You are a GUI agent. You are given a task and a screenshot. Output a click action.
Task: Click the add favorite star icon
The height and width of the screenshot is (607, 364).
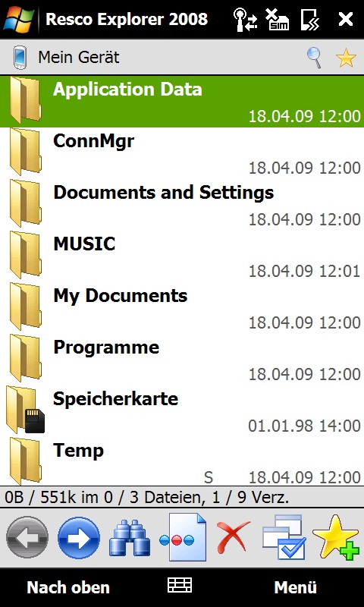click(x=336, y=537)
